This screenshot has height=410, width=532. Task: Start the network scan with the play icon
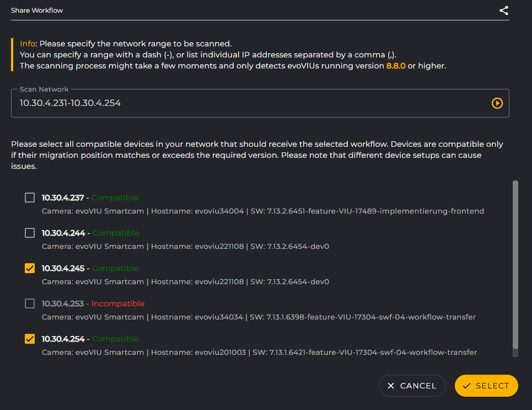[497, 103]
